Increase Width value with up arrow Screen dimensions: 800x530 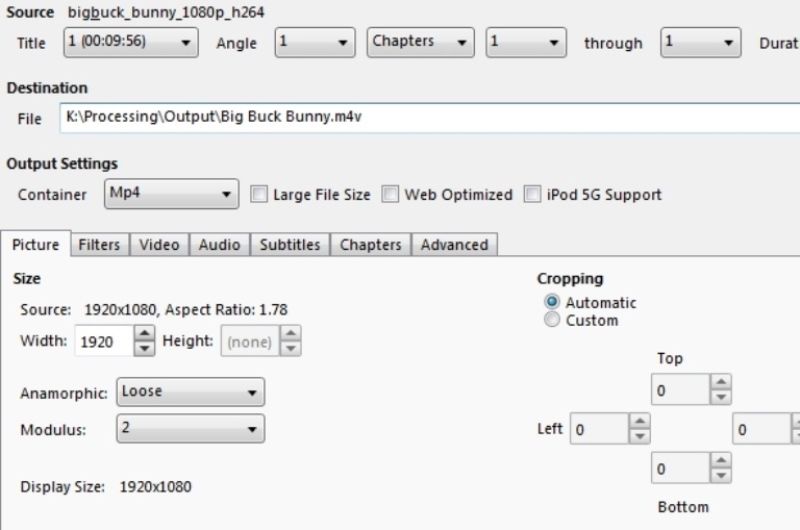coord(145,334)
